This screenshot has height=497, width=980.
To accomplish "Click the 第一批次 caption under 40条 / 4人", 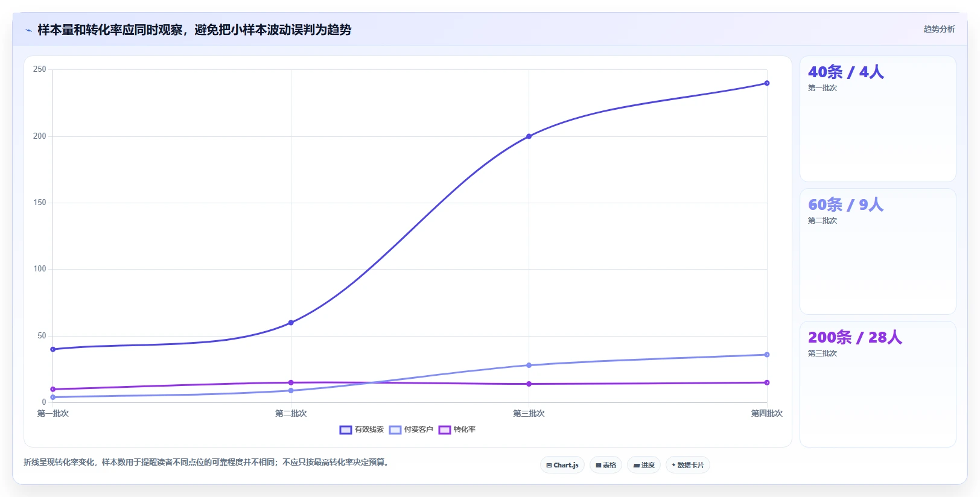I will click(822, 88).
